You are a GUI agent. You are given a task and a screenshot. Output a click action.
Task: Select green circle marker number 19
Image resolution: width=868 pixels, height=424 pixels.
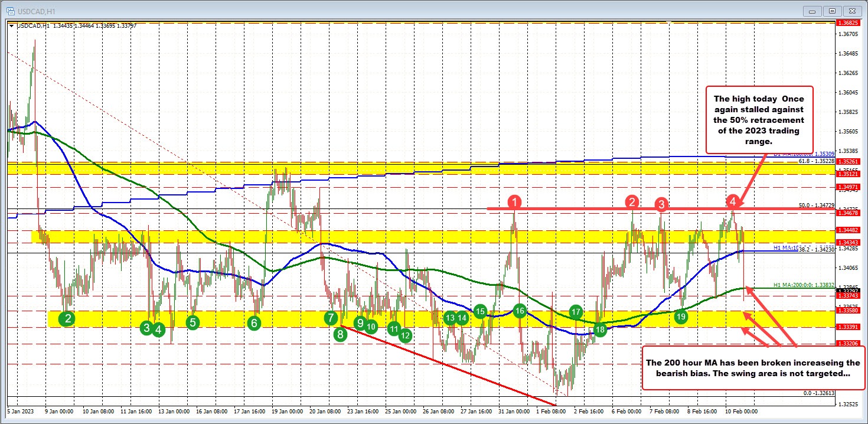pyautogui.click(x=681, y=317)
